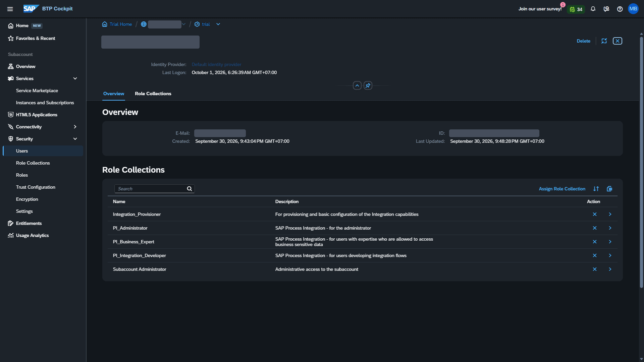Close the user details panel
This screenshot has width=644, height=362.
tap(618, 41)
